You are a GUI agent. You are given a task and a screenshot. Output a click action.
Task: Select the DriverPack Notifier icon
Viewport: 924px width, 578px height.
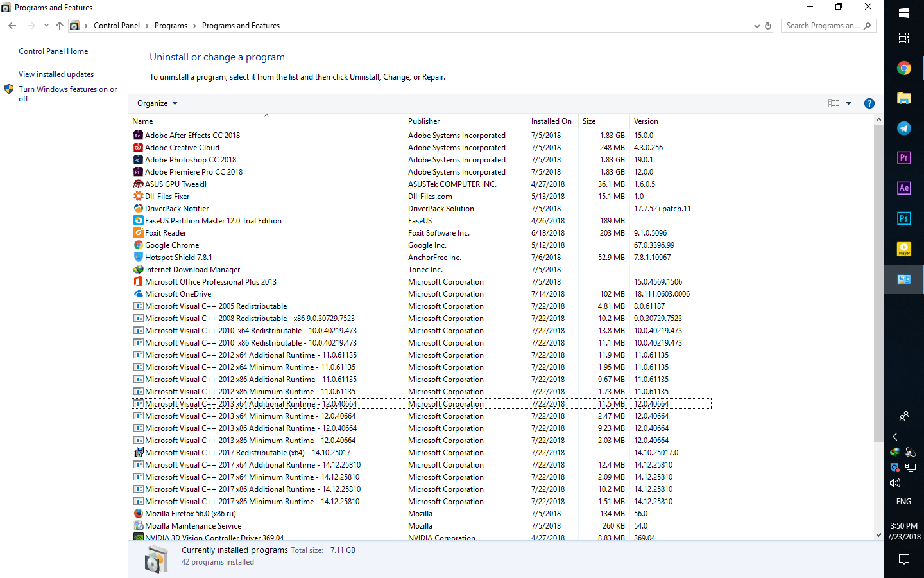[138, 209]
